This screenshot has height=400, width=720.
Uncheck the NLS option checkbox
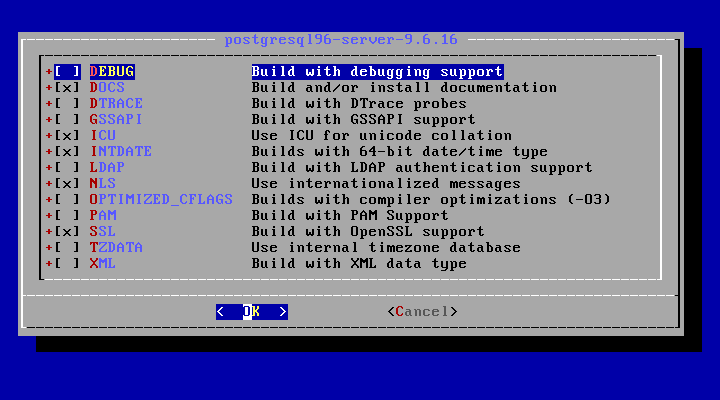tap(68, 184)
